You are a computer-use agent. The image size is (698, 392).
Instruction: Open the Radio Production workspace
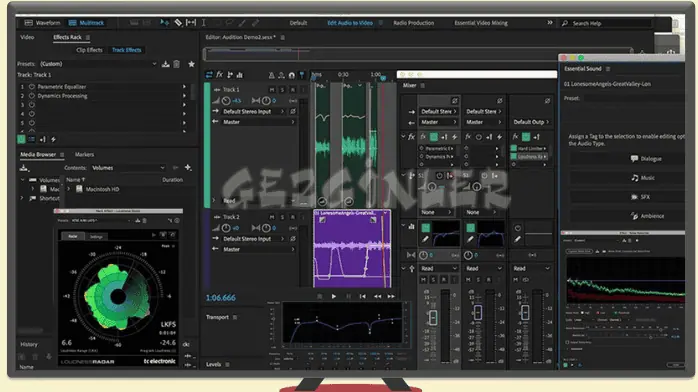(x=414, y=23)
